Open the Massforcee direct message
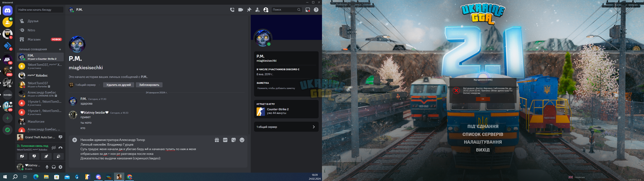Image resolution: width=644 pixels, height=181 pixels. pyautogui.click(x=40, y=122)
